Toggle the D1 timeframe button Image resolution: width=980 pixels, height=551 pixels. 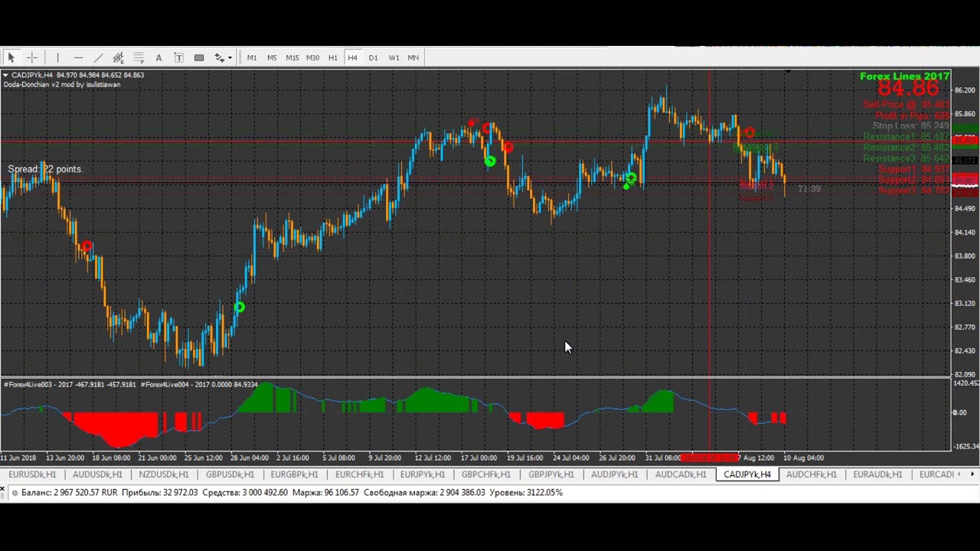tap(373, 57)
